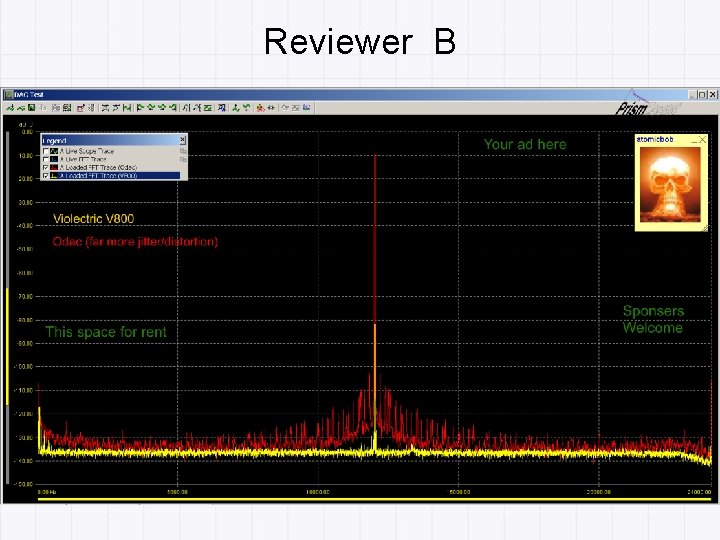The width and height of the screenshot is (720, 540).
Task: Enable the Live FFT Trace checkbox
Action: click(x=45, y=159)
